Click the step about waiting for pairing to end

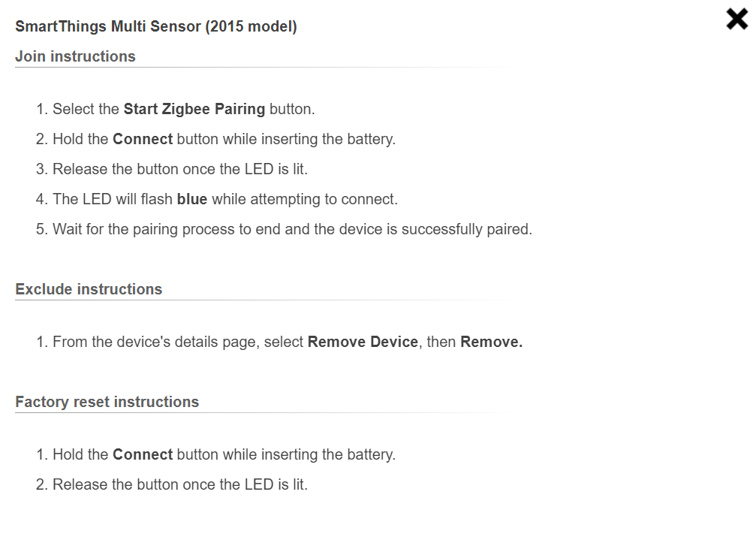292,229
